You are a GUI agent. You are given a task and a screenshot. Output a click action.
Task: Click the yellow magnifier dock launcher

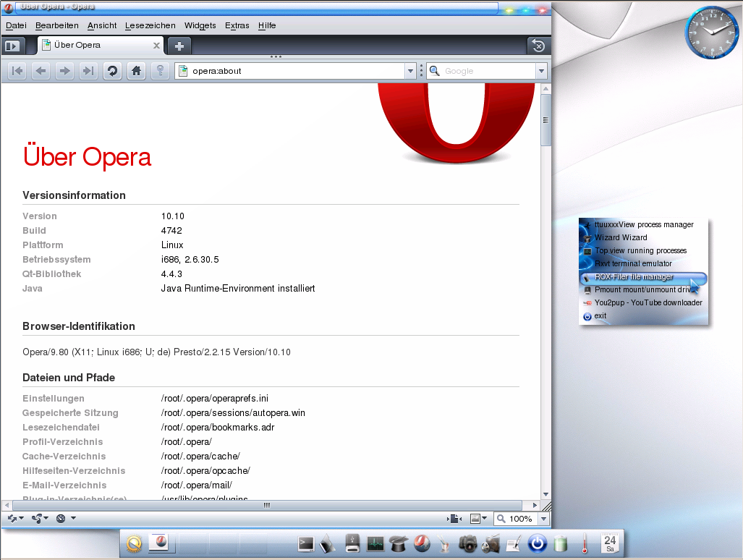coord(134,543)
